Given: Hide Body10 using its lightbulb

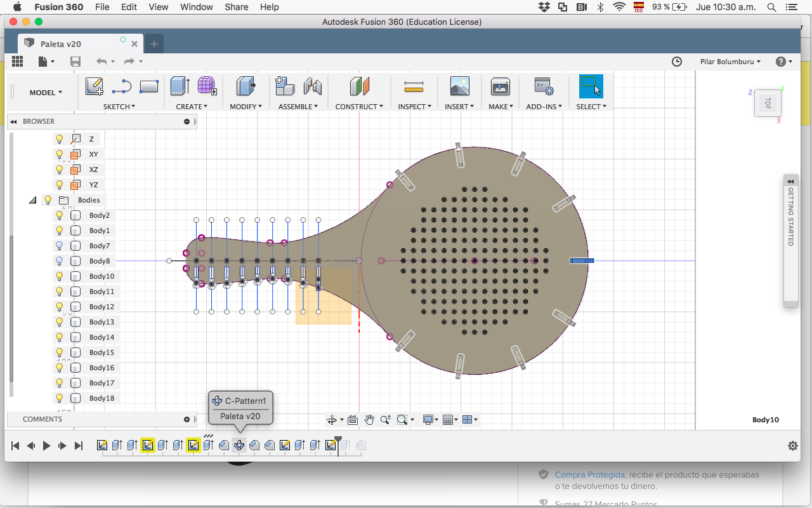Looking at the screenshot, I should click(60, 276).
